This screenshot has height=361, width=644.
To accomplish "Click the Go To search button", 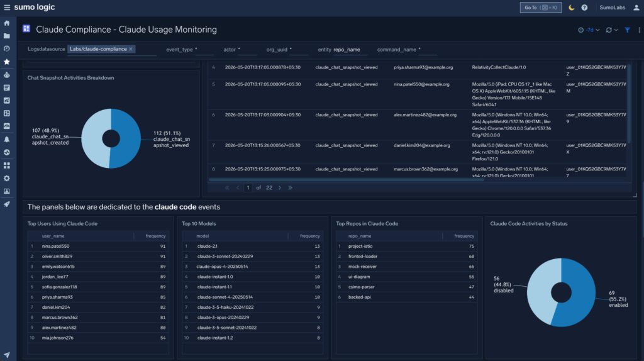I will click(x=540, y=8).
